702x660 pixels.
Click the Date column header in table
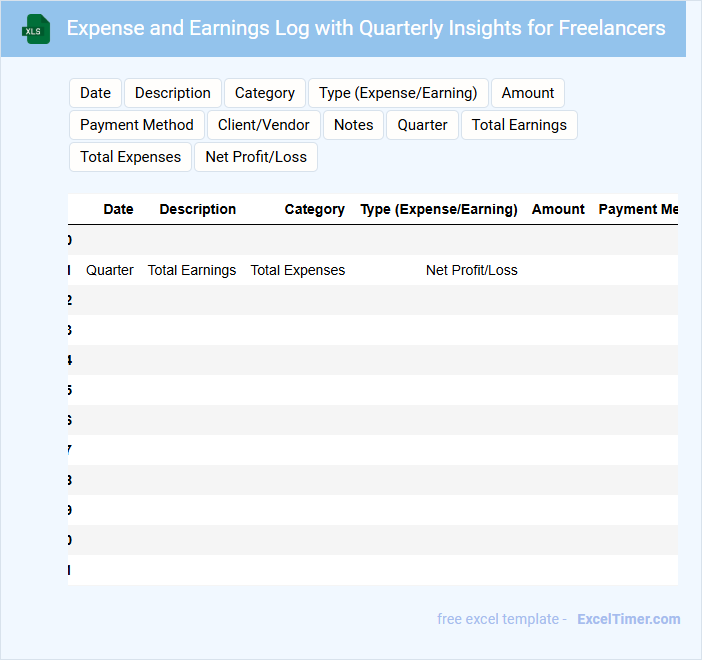tap(118, 209)
